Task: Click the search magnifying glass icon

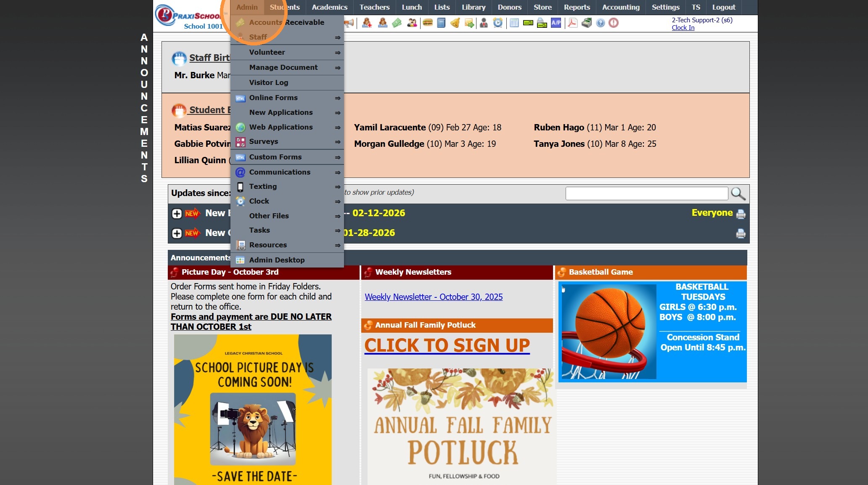Action: click(x=738, y=193)
